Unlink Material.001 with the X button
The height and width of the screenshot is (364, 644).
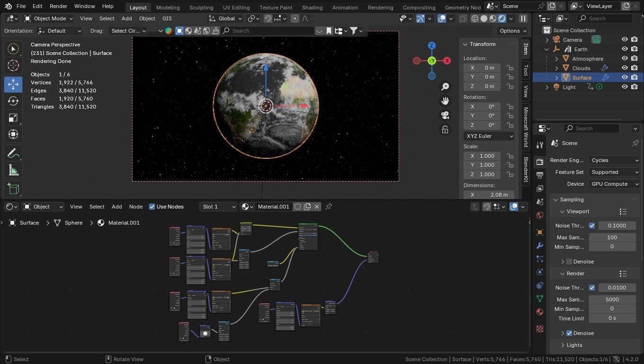point(317,207)
